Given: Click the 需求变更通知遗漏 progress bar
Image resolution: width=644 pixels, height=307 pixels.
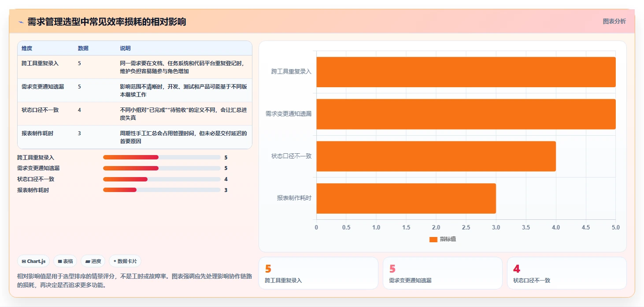Looking at the screenshot, I should (x=162, y=168).
